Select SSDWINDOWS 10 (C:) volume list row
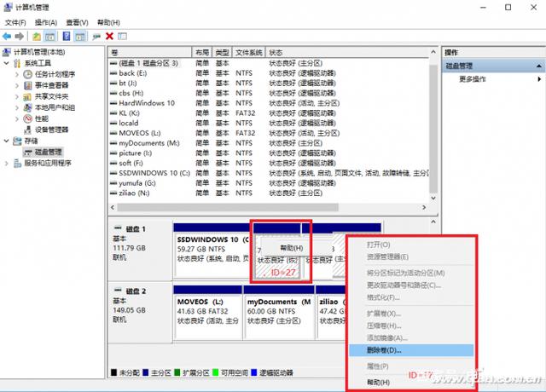The height and width of the screenshot is (392, 546). click(269, 173)
